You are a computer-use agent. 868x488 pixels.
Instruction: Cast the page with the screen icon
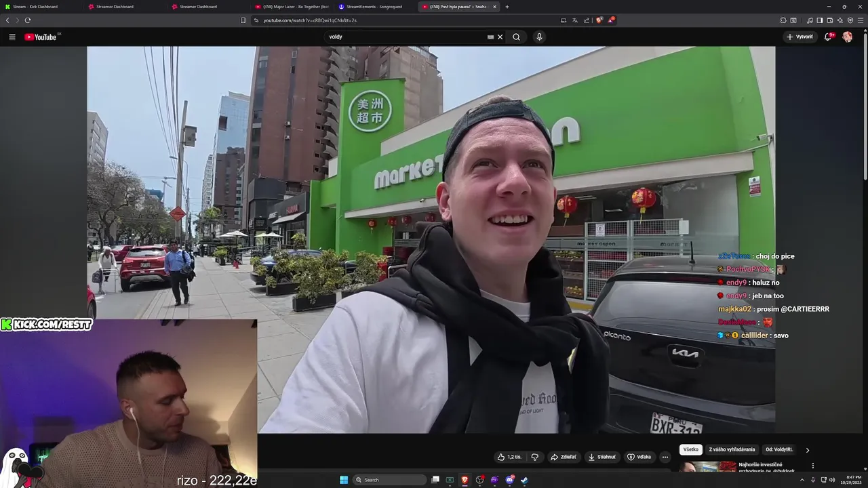click(x=564, y=20)
